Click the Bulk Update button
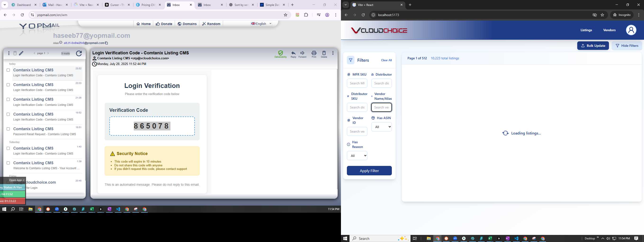The width and height of the screenshot is (644, 242). point(593,46)
